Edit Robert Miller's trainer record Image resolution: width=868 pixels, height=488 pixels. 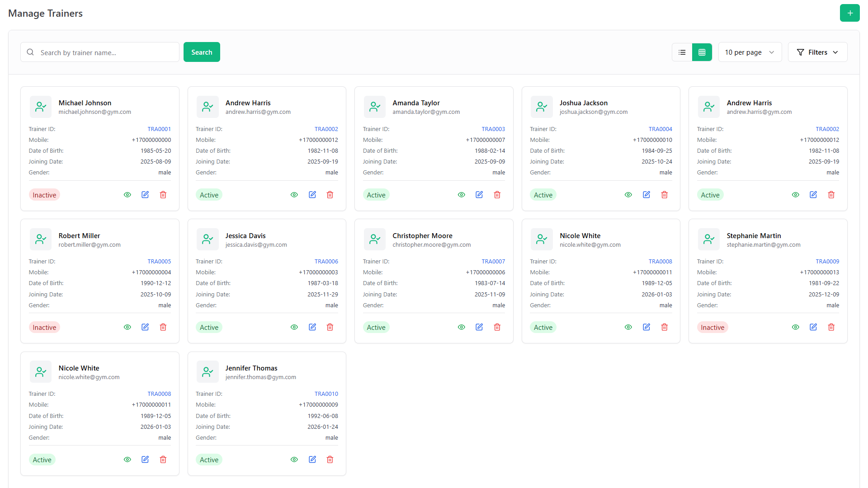pyautogui.click(x=145, y=327)
